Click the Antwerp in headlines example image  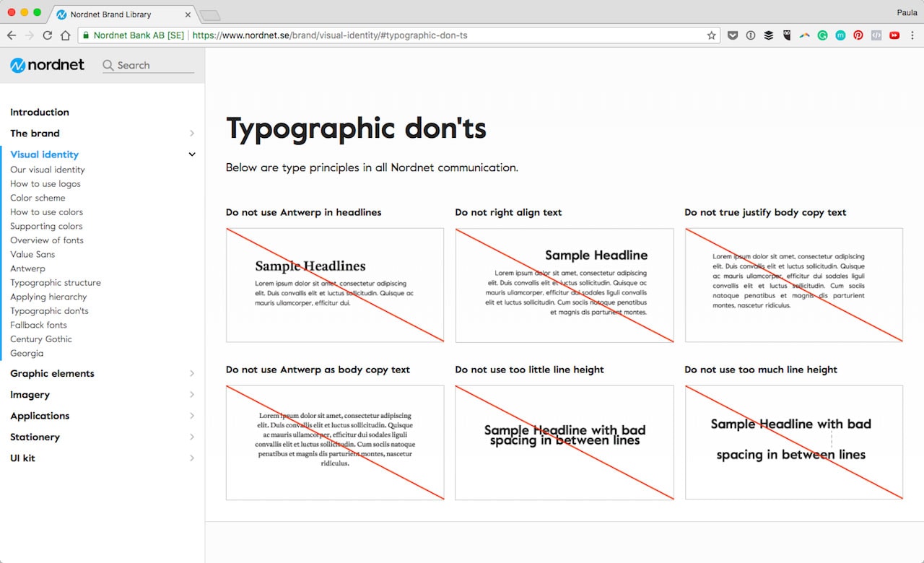pos(335,285)
